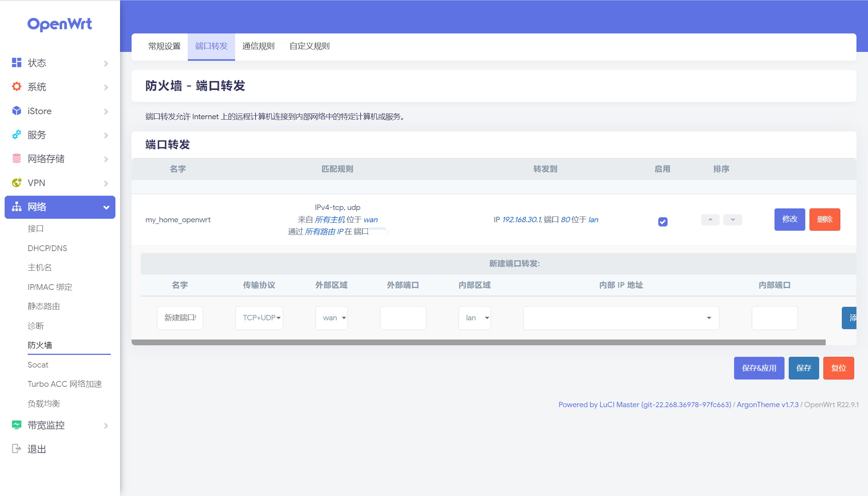Click the 所有主机 link in rule
Image resolution: width=868 pixels, height=496 pixels.
tap(330, 220)
